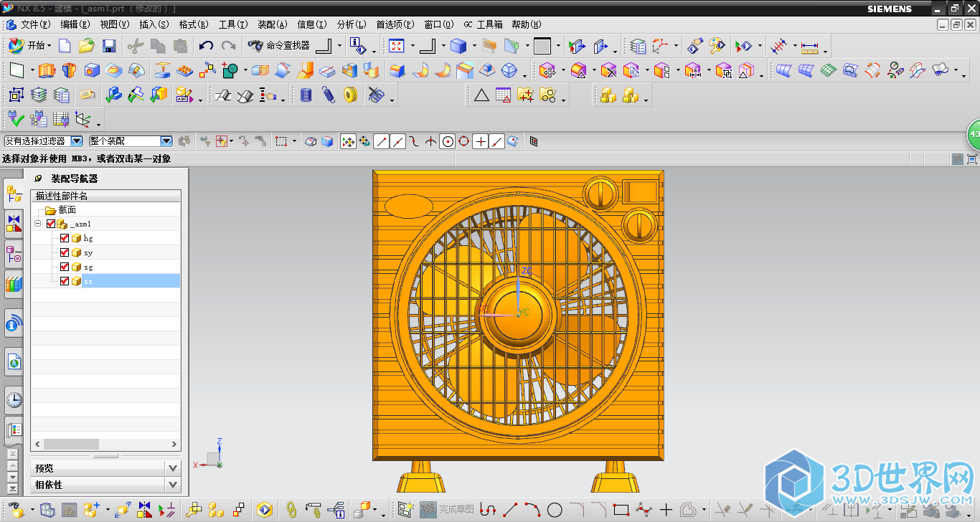Screen dimensions: 980x522
Task: Click the Move Face icon
Action: pos(547,70)
